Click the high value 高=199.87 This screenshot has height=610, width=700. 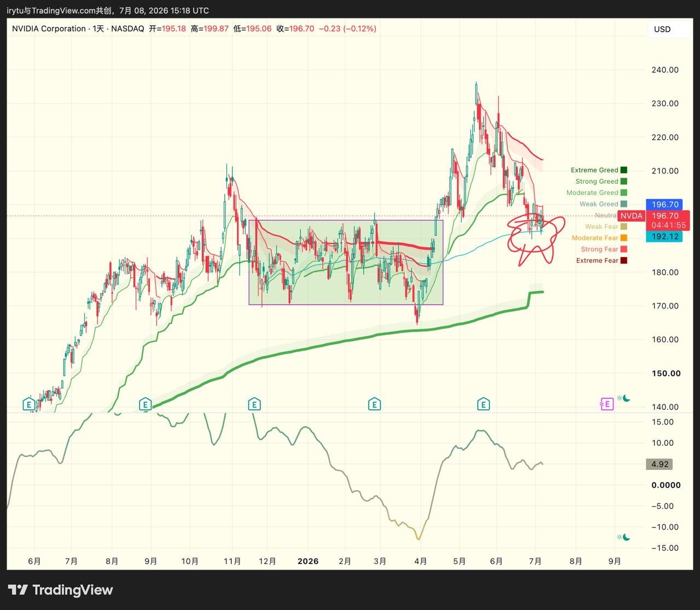click(209, 28)
